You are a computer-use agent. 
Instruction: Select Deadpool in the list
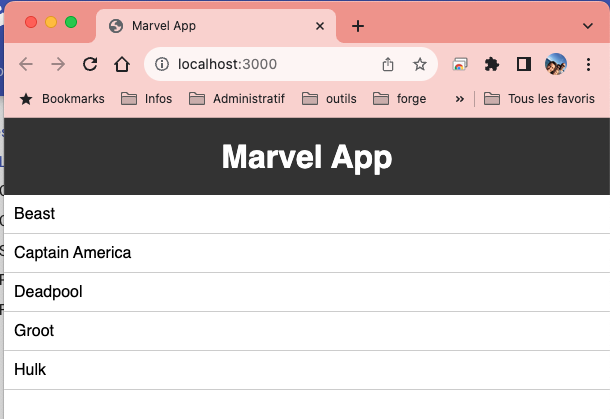pos(307,292)
